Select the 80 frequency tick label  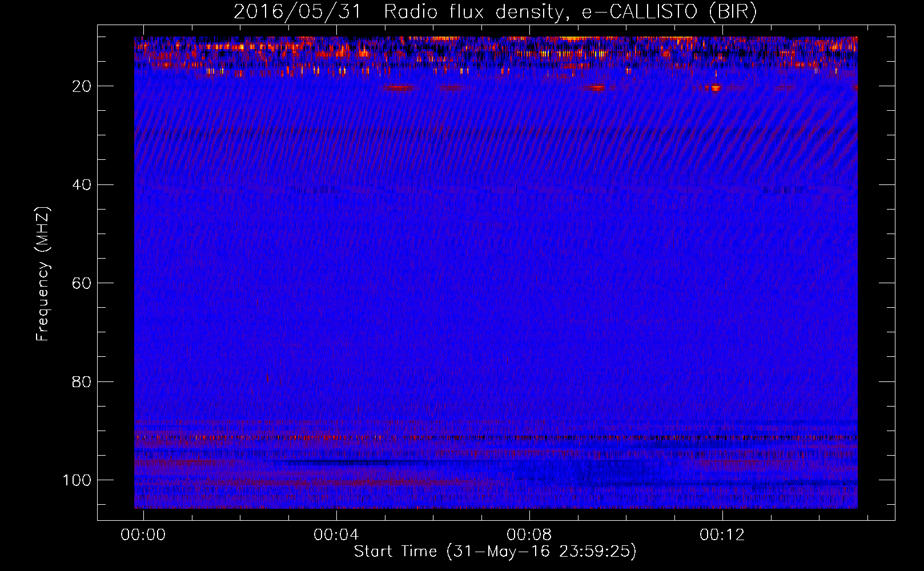[82, 381]
